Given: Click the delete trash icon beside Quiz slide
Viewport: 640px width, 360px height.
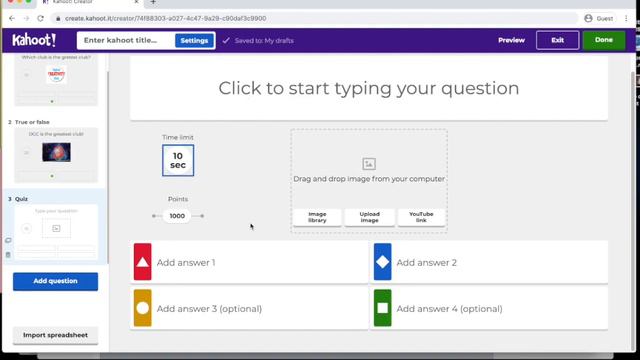Looking at the screenshot, I should click(8, 255).
